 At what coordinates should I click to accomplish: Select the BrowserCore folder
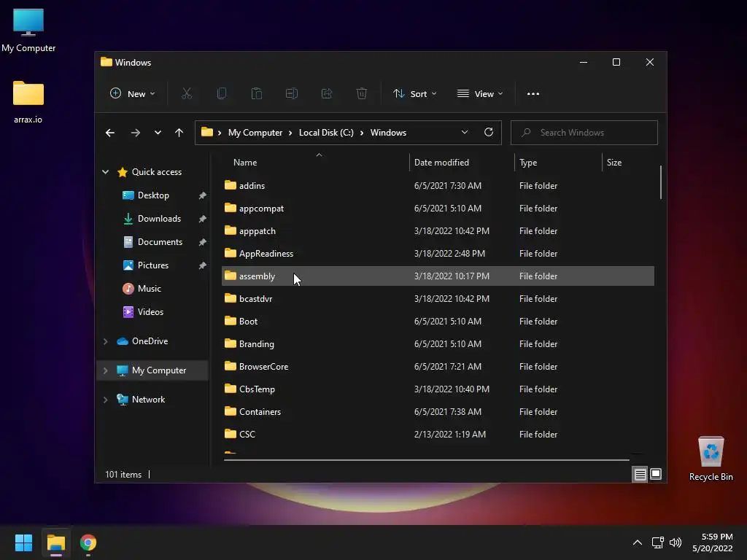click(438, 367)
